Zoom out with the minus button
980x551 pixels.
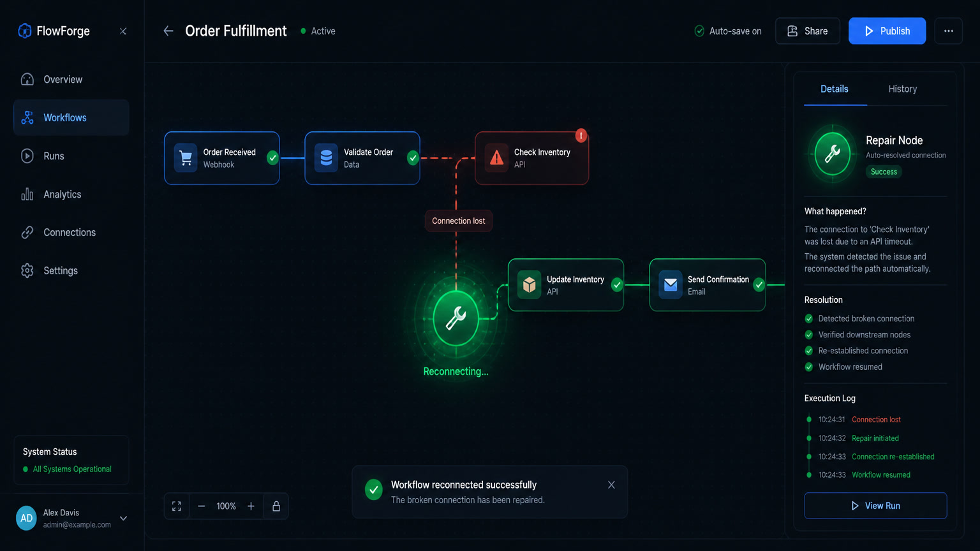[202, 506]
